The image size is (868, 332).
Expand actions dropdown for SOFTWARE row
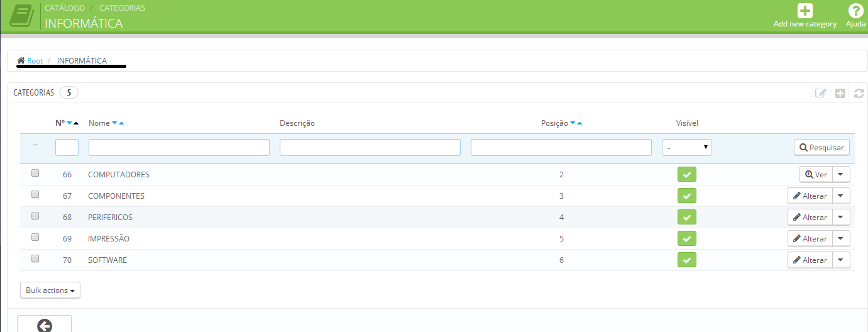pos(841,260)
